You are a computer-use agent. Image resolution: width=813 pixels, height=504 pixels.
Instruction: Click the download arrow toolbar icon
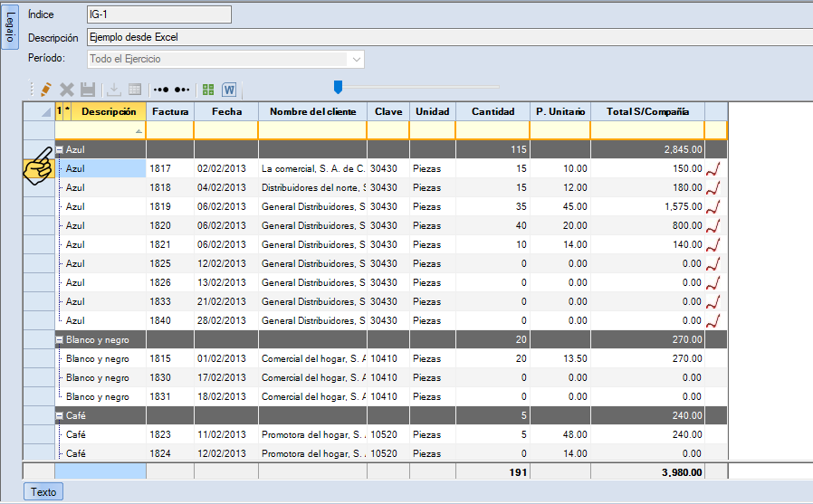pos(114,90)
